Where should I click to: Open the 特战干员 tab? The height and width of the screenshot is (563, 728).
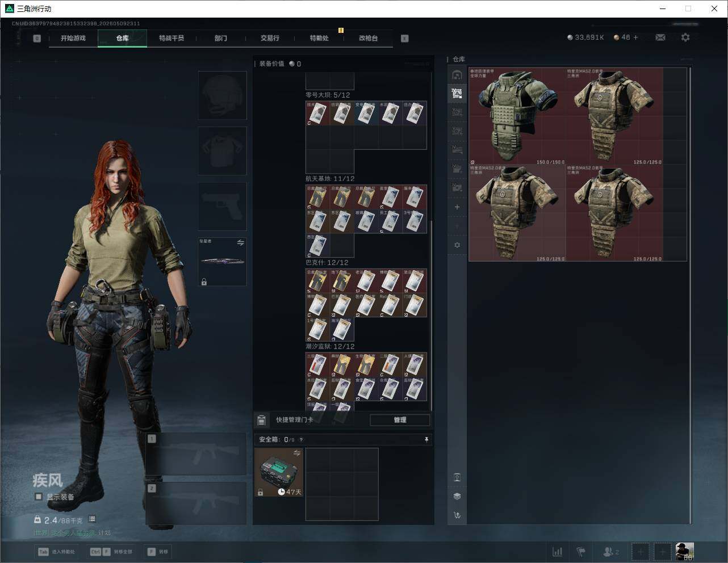(x=171, y=38)
